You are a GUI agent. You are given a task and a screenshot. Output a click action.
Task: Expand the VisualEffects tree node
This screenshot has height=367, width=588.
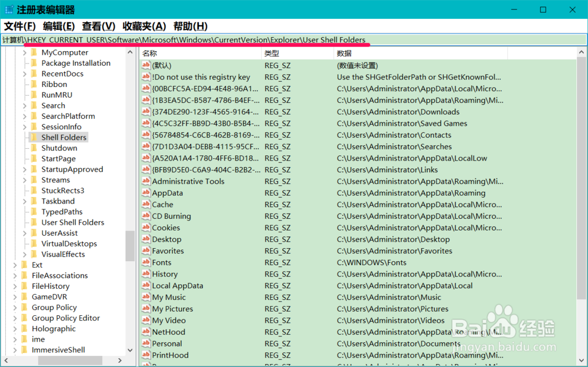(x=24, y=255)
